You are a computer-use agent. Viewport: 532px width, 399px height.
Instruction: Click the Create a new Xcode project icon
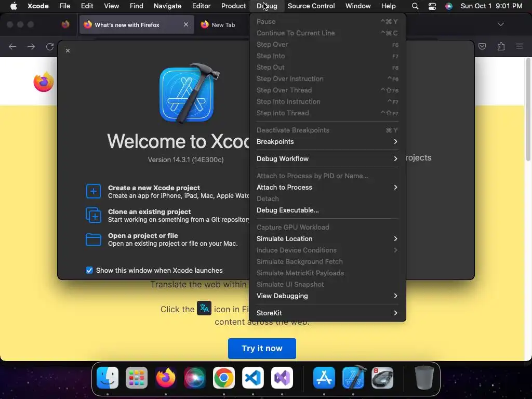[x=94, y=191]
